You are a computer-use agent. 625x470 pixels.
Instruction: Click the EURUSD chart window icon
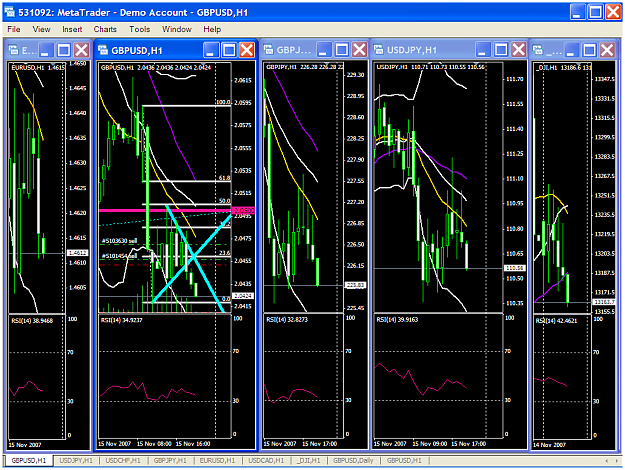point(14,50)
